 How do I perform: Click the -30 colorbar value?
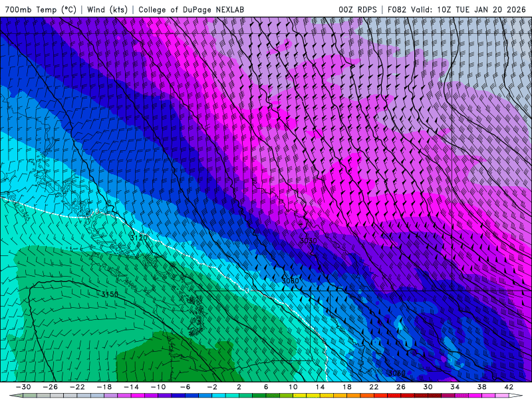click(x=23, y=387)
